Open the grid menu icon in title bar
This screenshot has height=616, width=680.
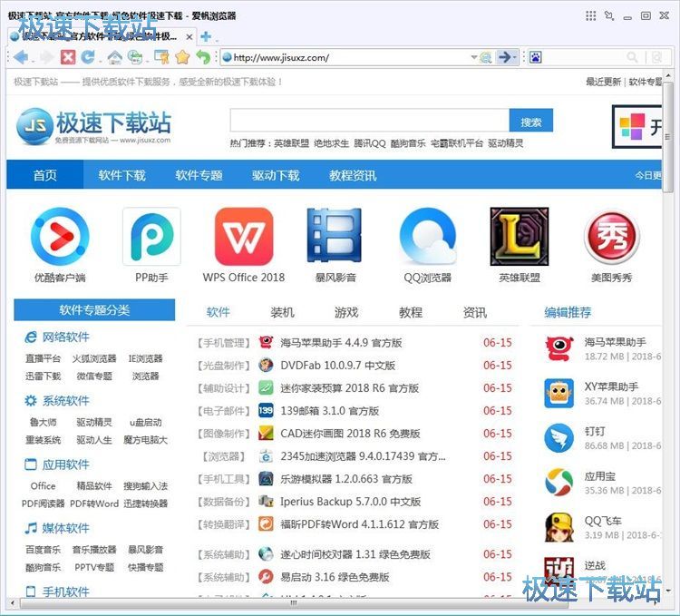590,16
